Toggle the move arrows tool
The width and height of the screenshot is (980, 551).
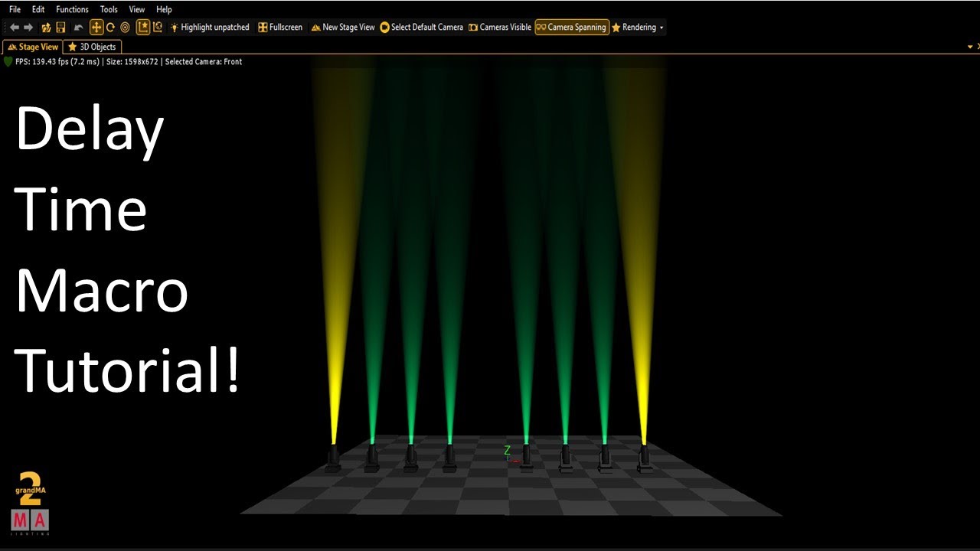click(x=96, y=27)
